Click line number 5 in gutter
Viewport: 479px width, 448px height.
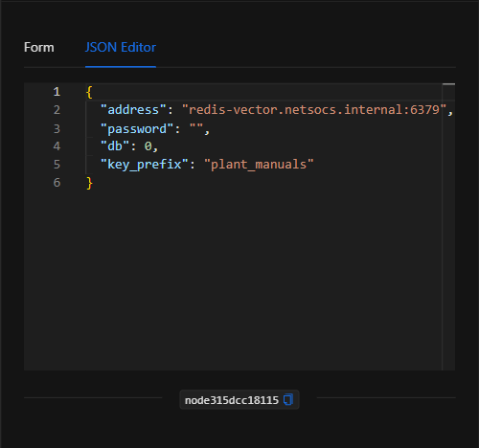pyautogui.click(x=57, y=165)
